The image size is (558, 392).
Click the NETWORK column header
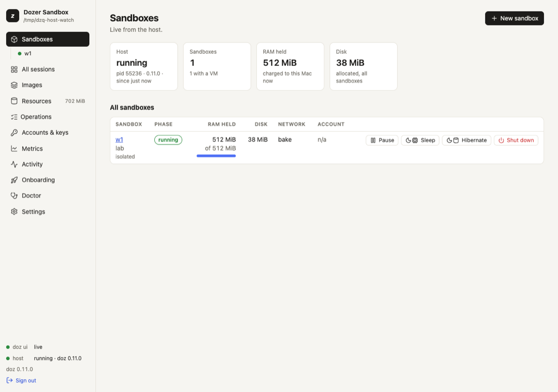coord(292,124)
